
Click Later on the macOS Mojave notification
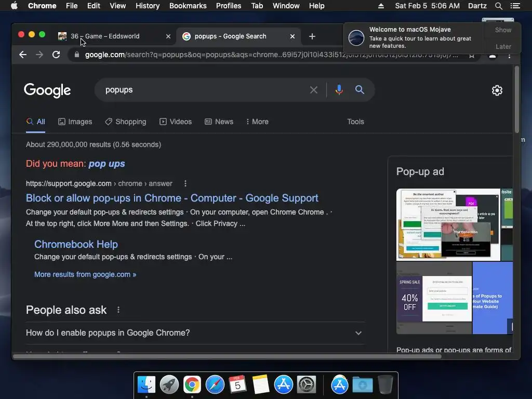pos(503,46)
